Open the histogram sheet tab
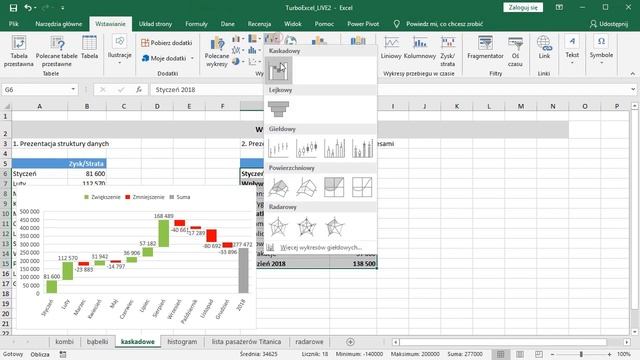 pos(182,342)
